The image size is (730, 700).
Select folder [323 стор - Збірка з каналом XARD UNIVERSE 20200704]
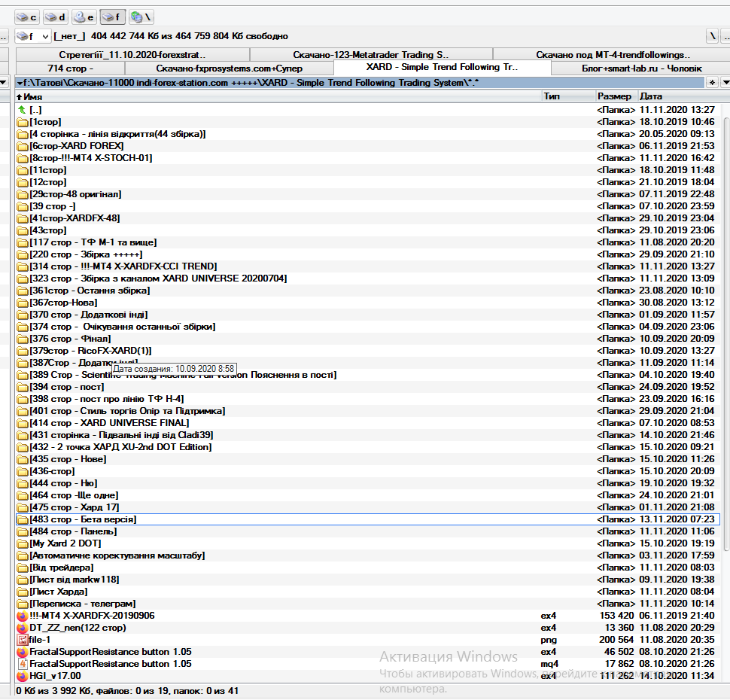pyautogui.click(x=368, y=278)
